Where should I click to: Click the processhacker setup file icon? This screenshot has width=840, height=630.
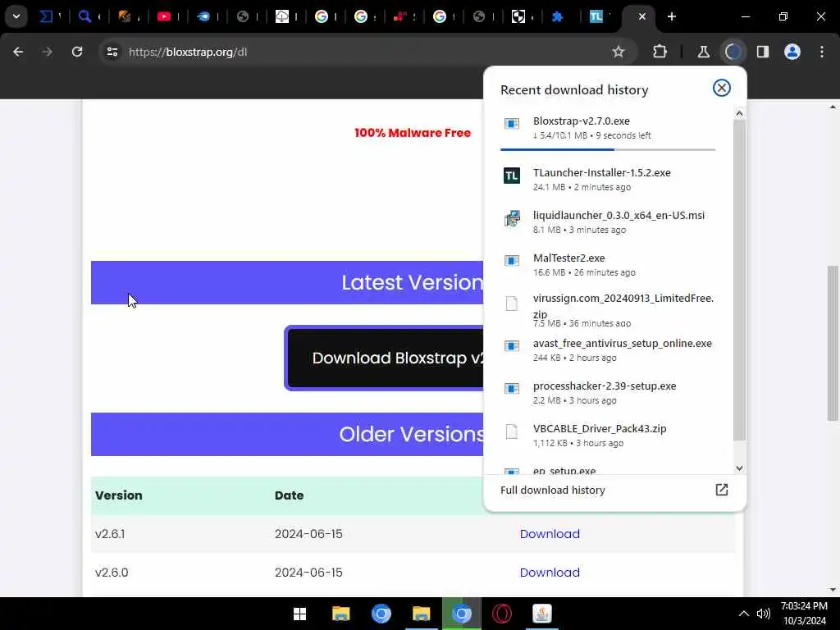click(512, 388)
